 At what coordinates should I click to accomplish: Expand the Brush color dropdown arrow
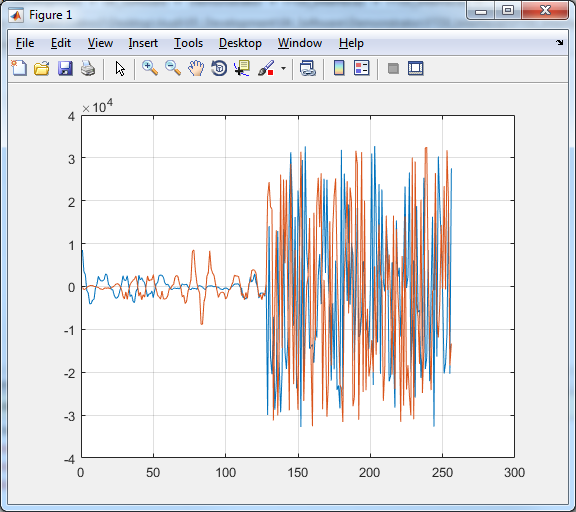click(x=283, y=68)
